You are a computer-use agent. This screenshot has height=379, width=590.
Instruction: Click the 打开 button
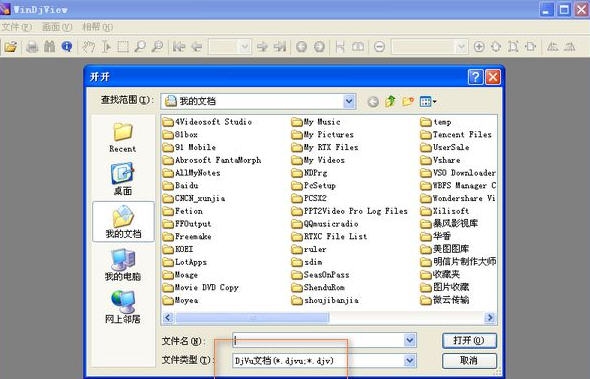click(469, 341)
